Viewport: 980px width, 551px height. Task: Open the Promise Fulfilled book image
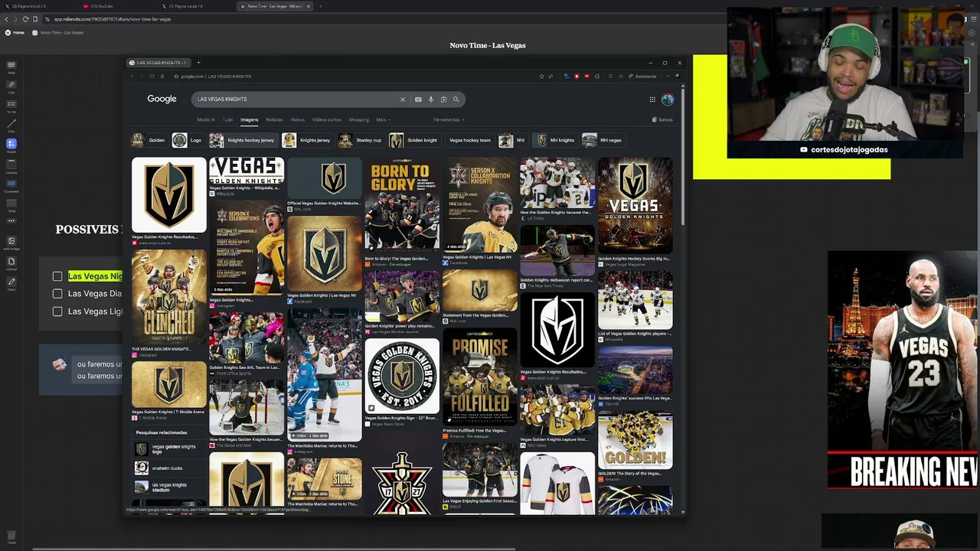click(x=479, y=377)
